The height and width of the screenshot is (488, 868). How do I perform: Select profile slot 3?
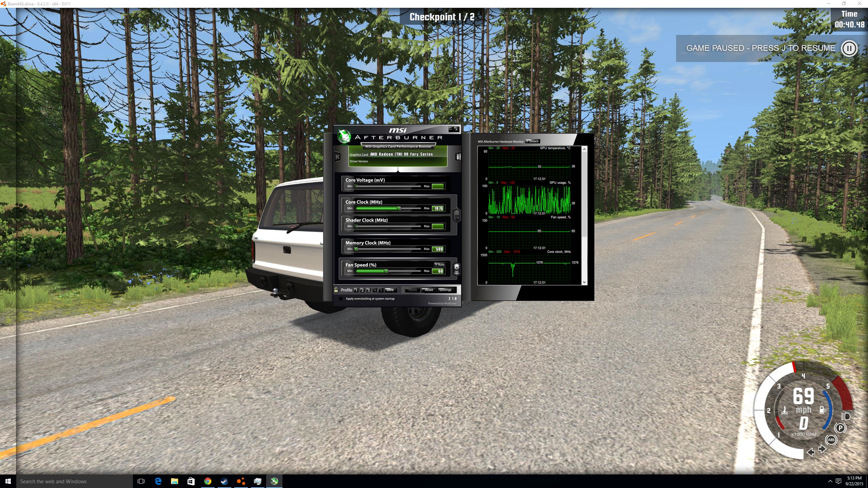click(x=368, y=290)
